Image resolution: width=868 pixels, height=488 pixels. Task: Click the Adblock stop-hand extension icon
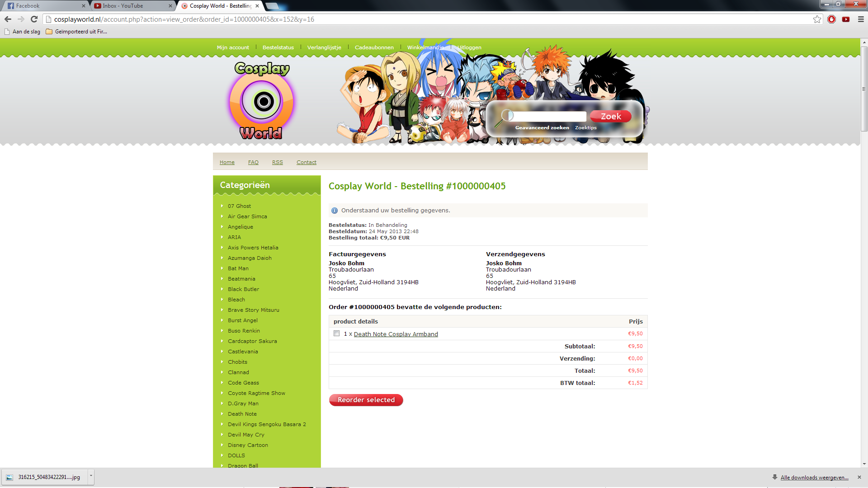click(x=831, y=19)
